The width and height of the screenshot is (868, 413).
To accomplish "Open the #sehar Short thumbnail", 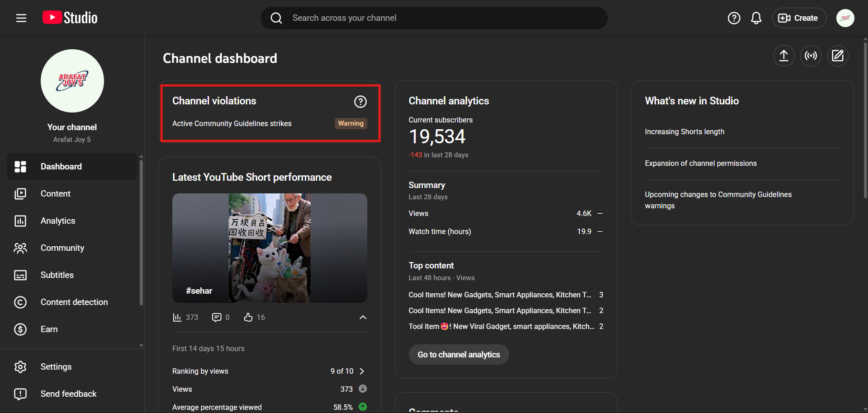I will pos(270,248).
